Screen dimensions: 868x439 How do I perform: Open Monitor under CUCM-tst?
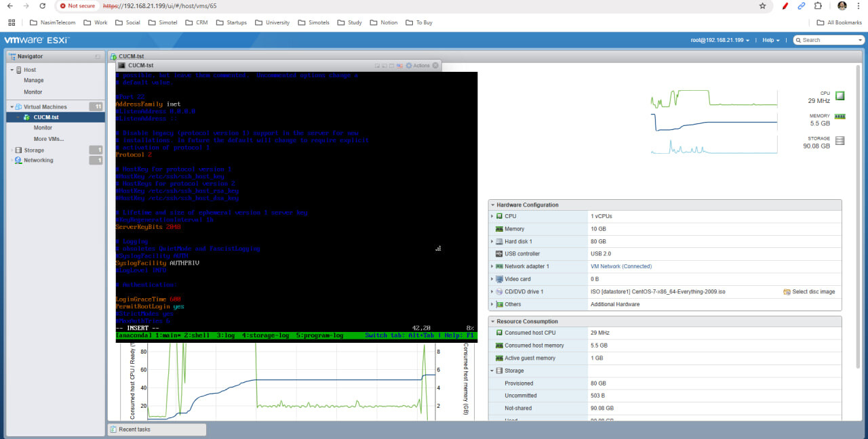(43, 128)
